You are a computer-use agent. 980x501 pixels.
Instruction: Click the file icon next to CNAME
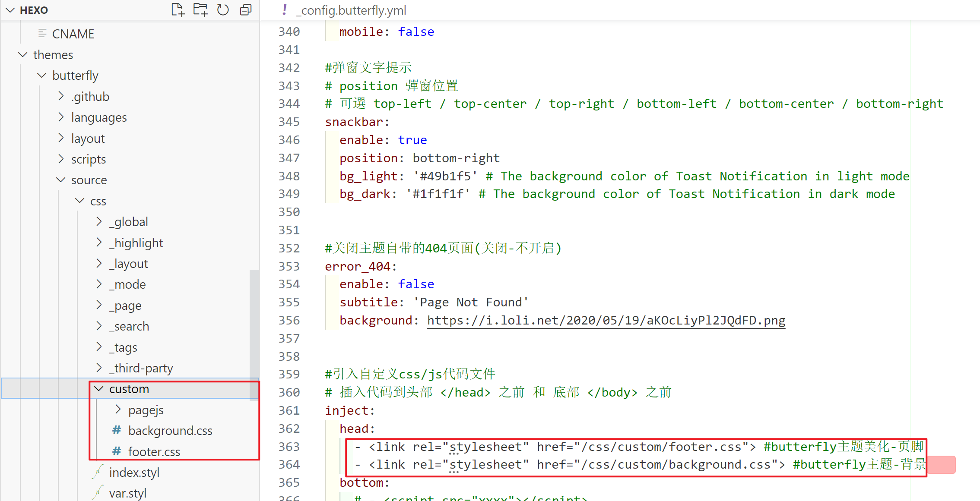[42, 34]
